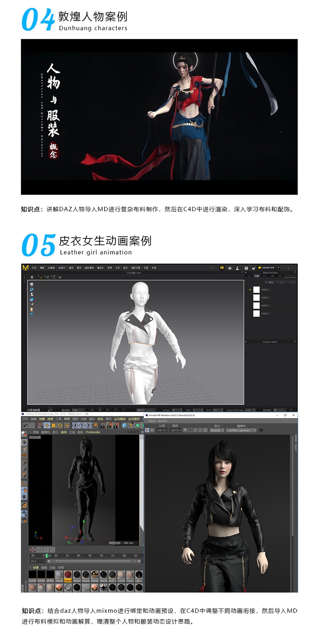The image size is (319, 644).
Task: Open the Render menu in Arnold IPR
Action: (163, 421)
